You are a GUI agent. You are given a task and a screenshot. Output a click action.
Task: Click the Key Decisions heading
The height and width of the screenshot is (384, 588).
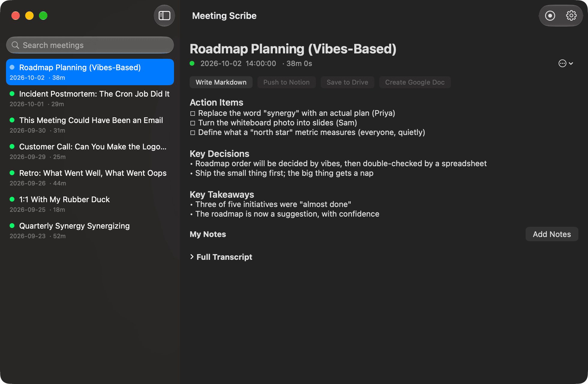(x=219, y=154)
